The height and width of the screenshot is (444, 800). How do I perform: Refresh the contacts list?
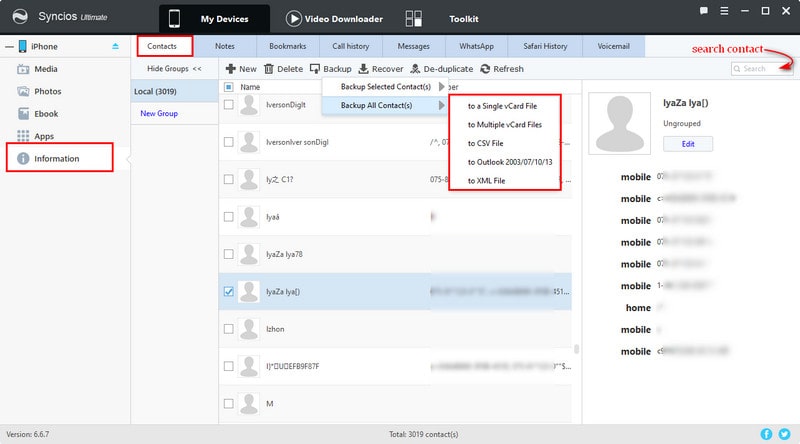point(502,69)
